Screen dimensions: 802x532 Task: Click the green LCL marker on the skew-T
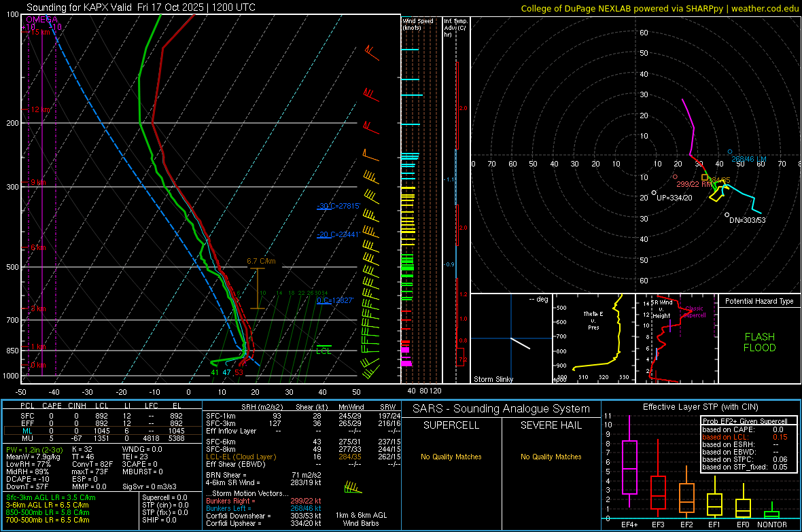[324, 351]
